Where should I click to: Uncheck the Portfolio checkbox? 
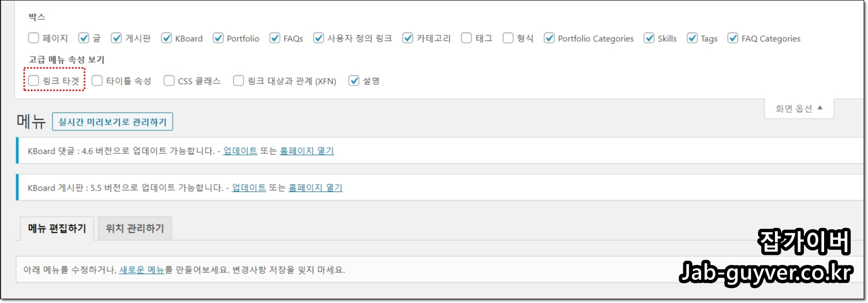[x=218, y=38]
